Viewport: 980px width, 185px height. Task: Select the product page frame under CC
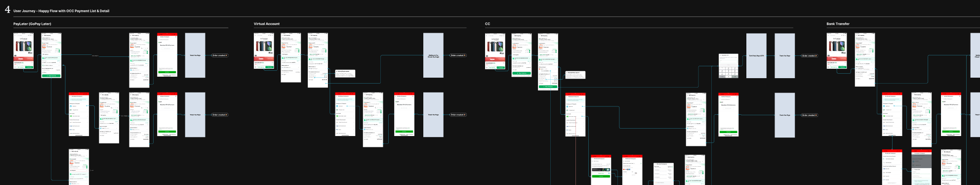click(x=495, y=51)
